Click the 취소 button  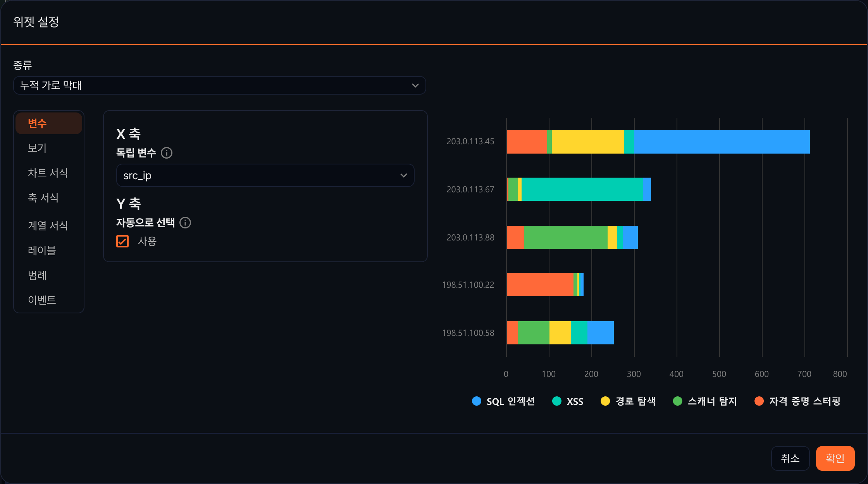click(x=790, y=458)
